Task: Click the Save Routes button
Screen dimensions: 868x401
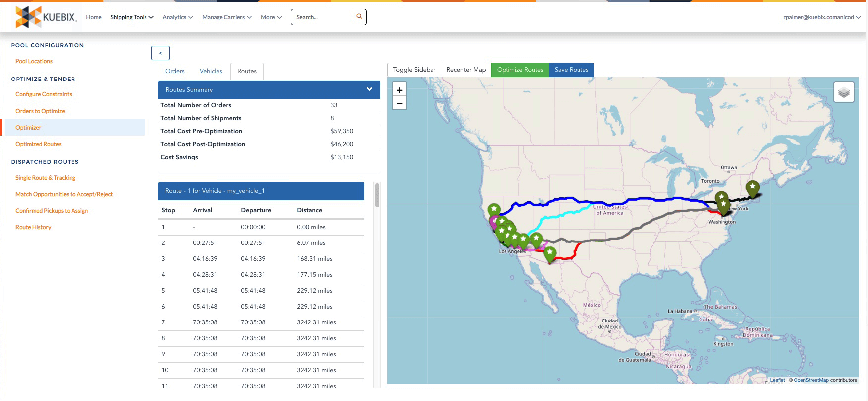Action: [571, 70]
